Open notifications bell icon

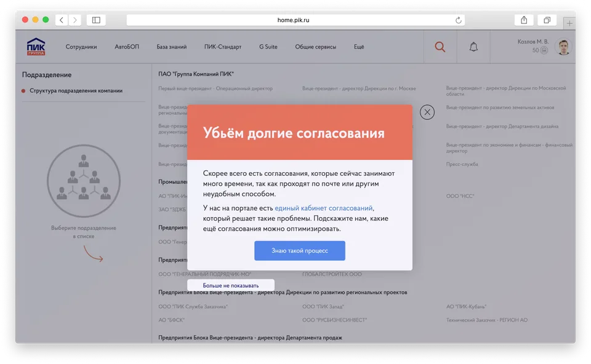(x=473, y=47)
